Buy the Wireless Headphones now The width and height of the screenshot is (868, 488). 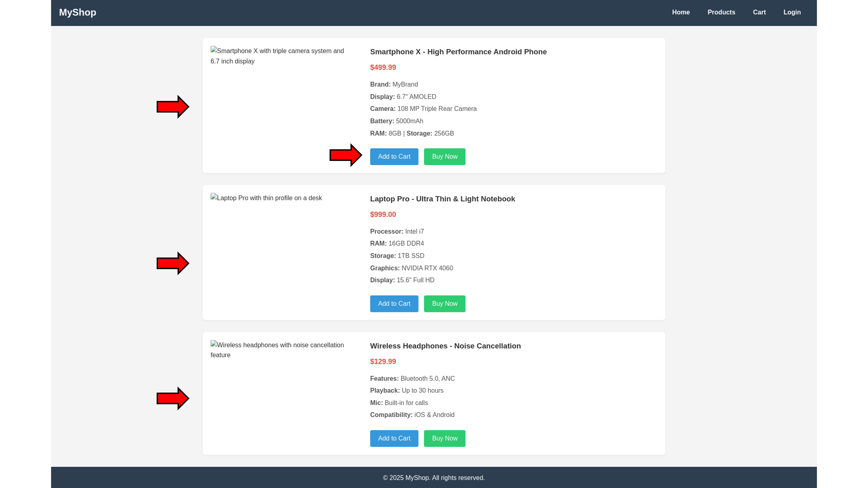444,438
